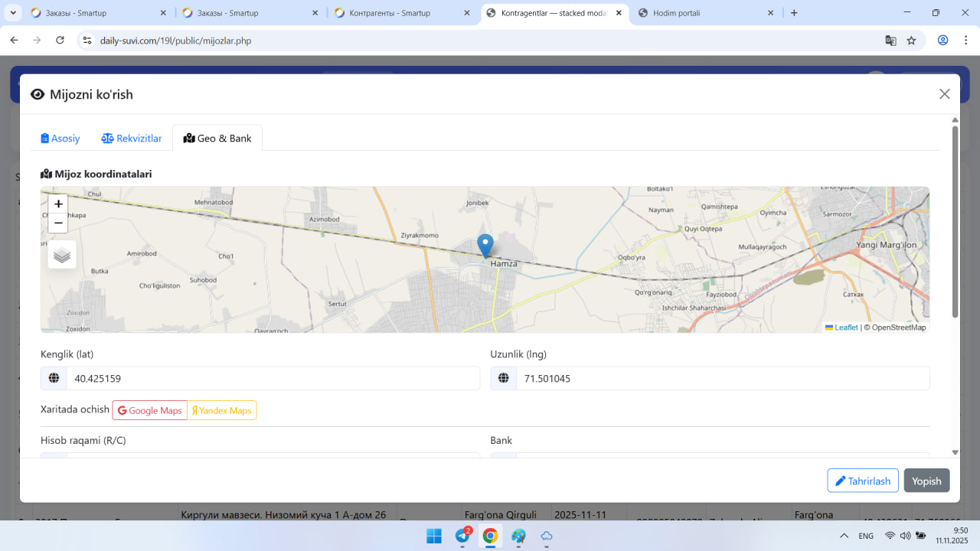Open the OpenStreetMap attribution link
Viewport: 980px width, 551px height.
[x=899, y=328]
